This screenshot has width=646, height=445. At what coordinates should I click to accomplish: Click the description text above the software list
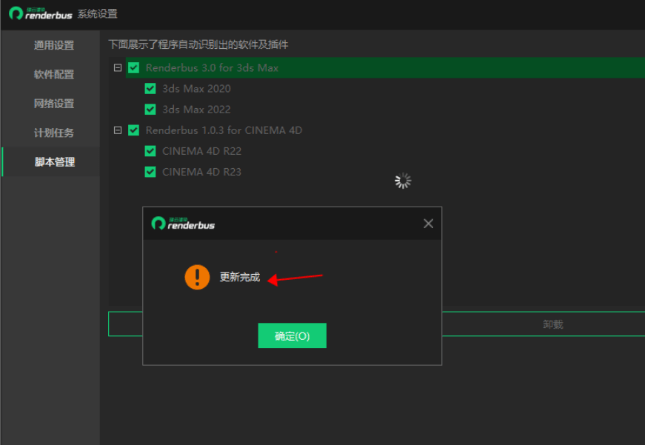pyautogui.click(x=198, y=44)
